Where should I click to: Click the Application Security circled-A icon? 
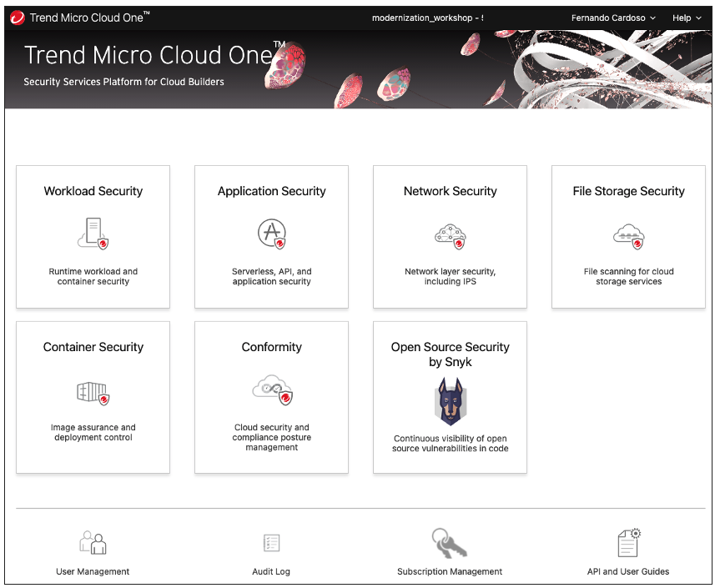272,234
